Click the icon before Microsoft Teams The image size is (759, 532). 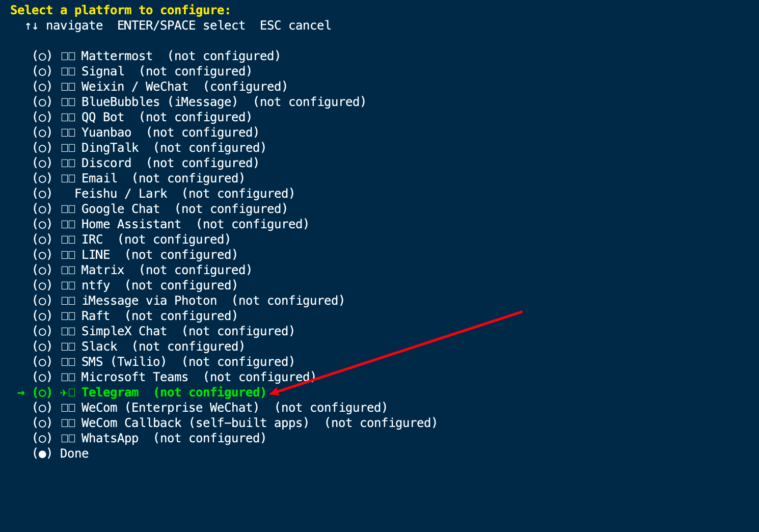coord(68,377)
